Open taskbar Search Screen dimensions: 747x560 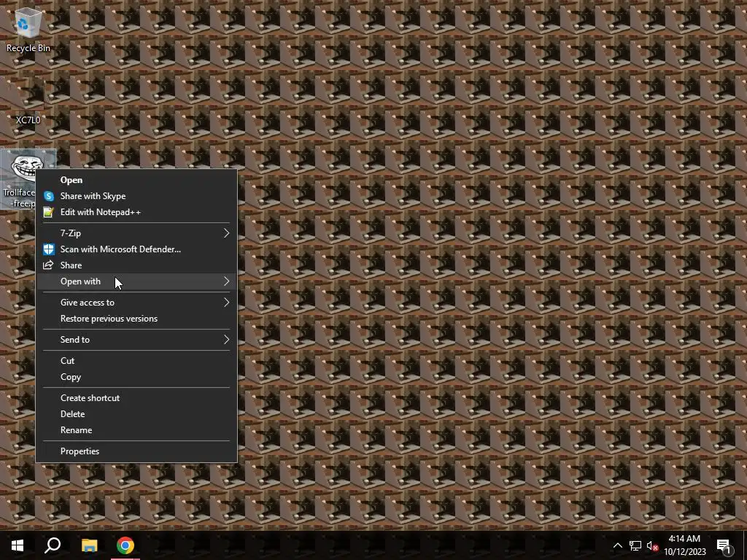coord(53,545)
